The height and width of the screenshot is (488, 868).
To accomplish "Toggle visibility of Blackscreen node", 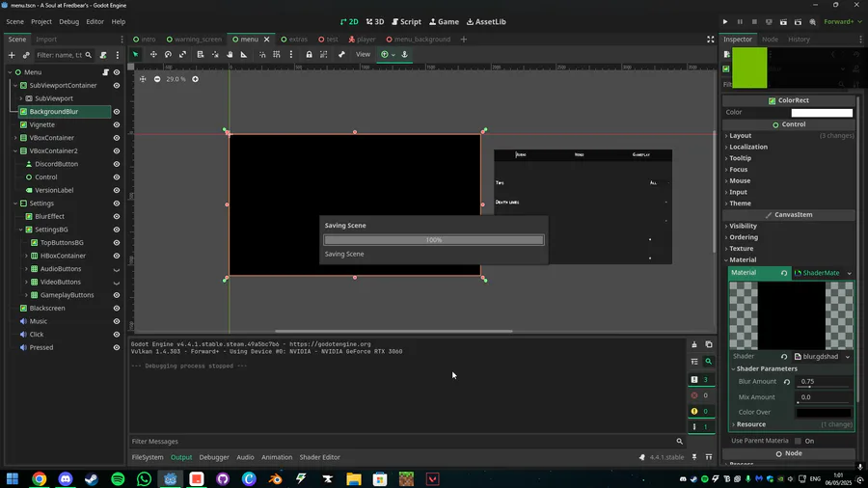I will point(117,309).
